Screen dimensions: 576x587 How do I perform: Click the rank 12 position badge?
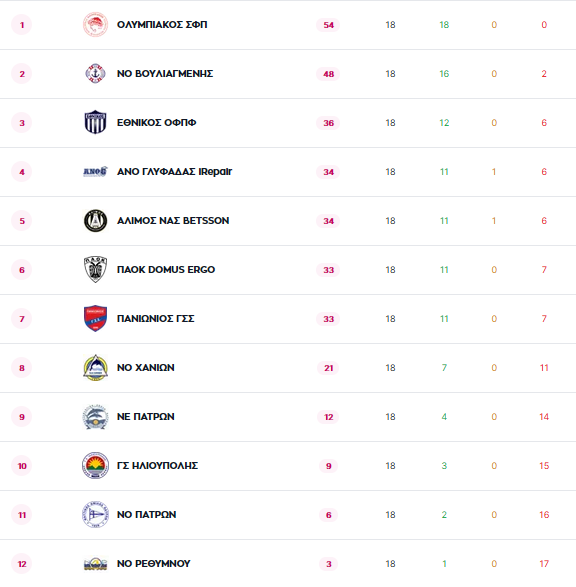22,564
